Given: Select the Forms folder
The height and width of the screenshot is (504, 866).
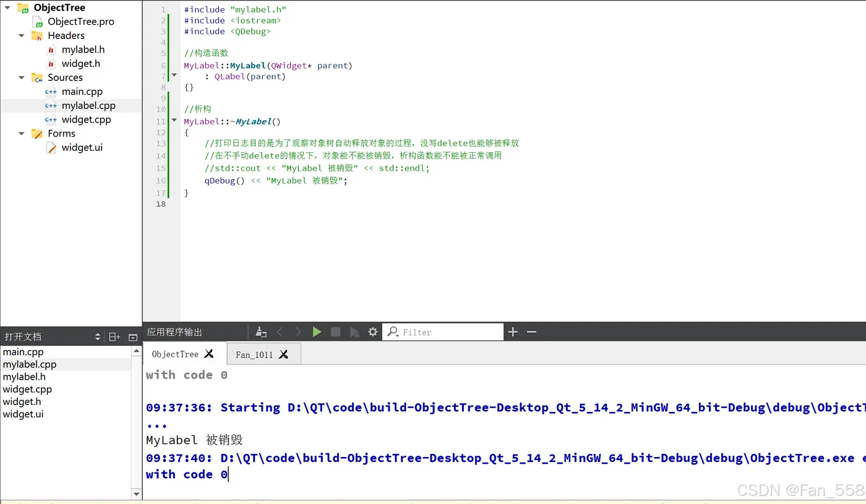Looking at the screenshot, I should pyautogui.click(x=61, y=134).
